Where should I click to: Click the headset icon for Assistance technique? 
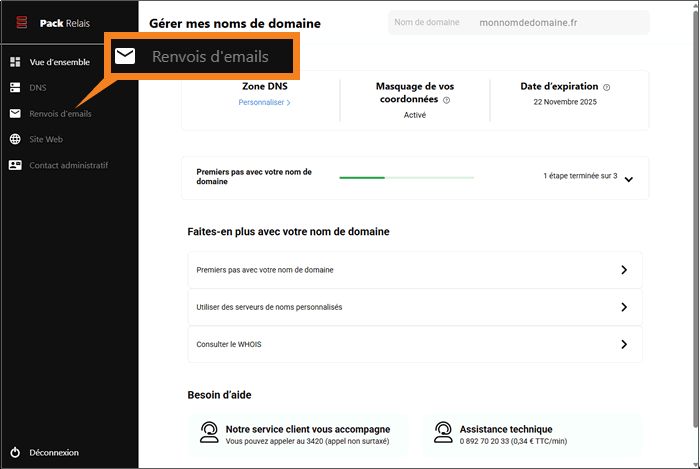[443, 432]
